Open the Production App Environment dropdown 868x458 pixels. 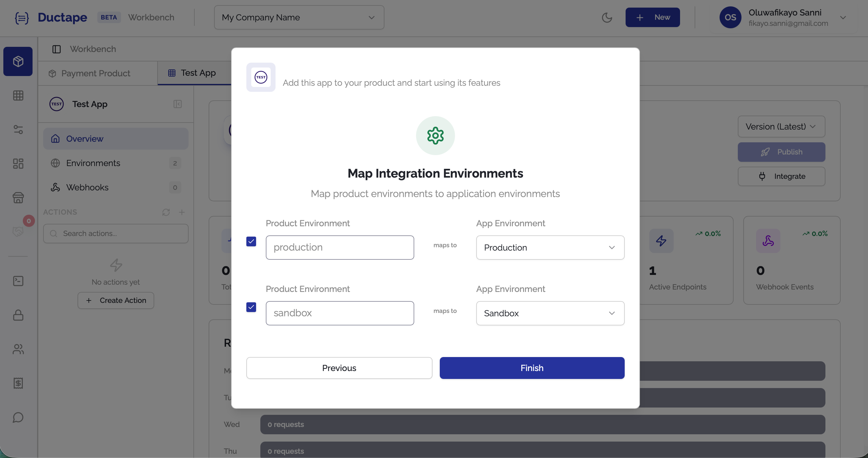[550, 247]
